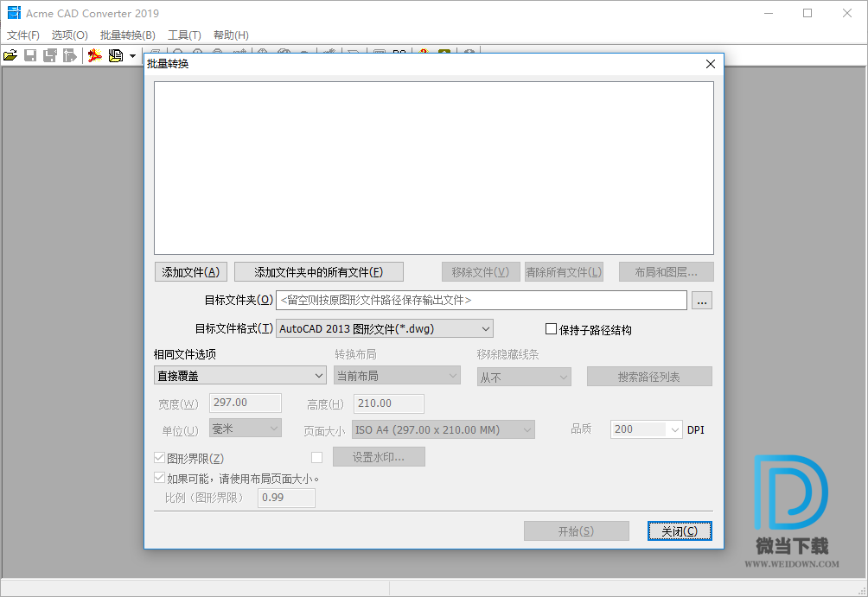This screenshot has height=597, width=868.
Task: Maximize the Acme CAD Converter window
Action: click(x=807, y=13)
